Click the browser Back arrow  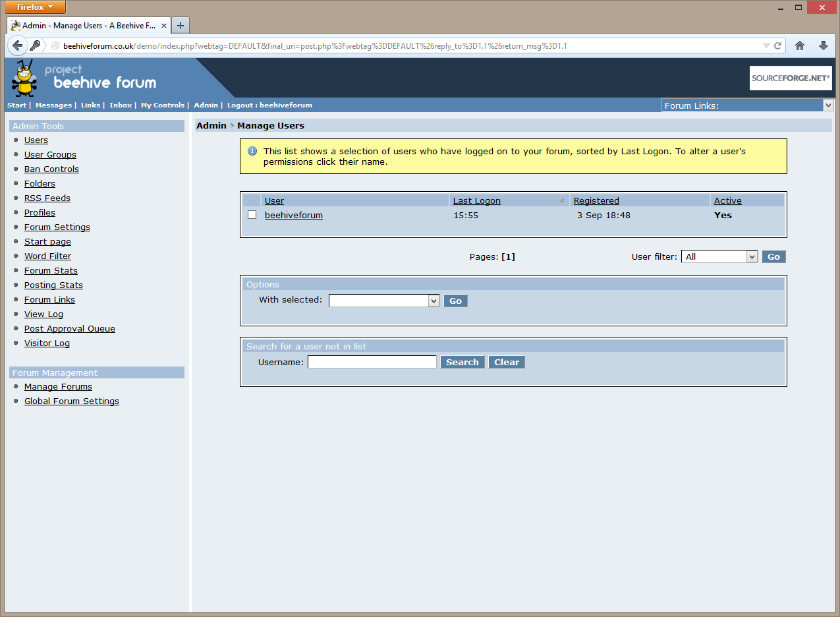[x=18, y=45]
